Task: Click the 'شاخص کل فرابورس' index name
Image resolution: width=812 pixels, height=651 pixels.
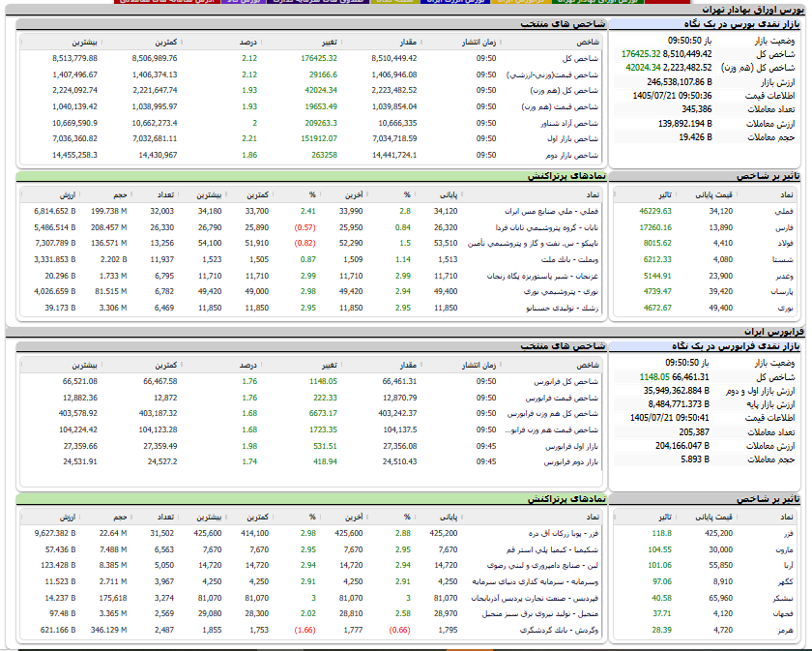Action: 566,381
